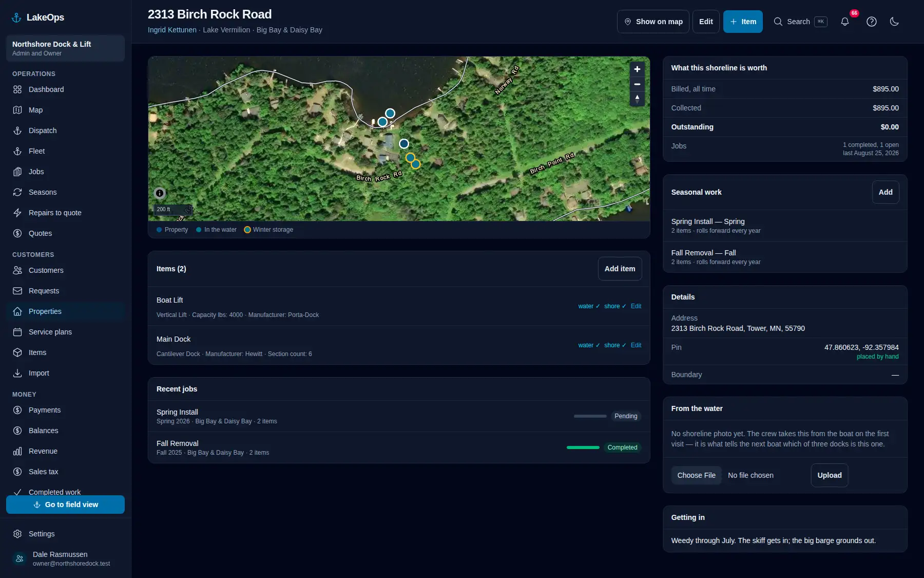This screenshot has width=924, height=578.
Task: Go to Map page in sidebar
Action: coord(65,110)
